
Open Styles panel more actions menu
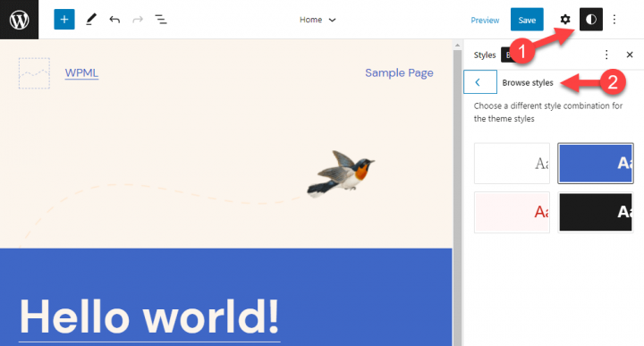[606, 55]
